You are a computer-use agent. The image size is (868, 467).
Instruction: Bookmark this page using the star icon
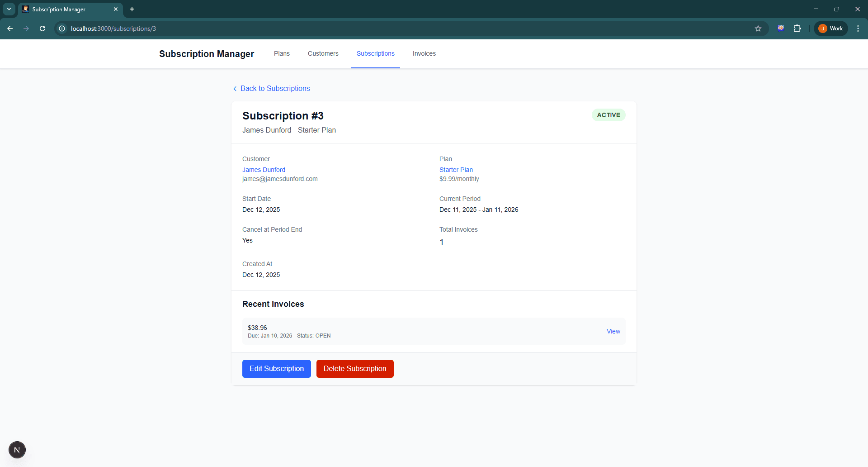tap(758, 29)
